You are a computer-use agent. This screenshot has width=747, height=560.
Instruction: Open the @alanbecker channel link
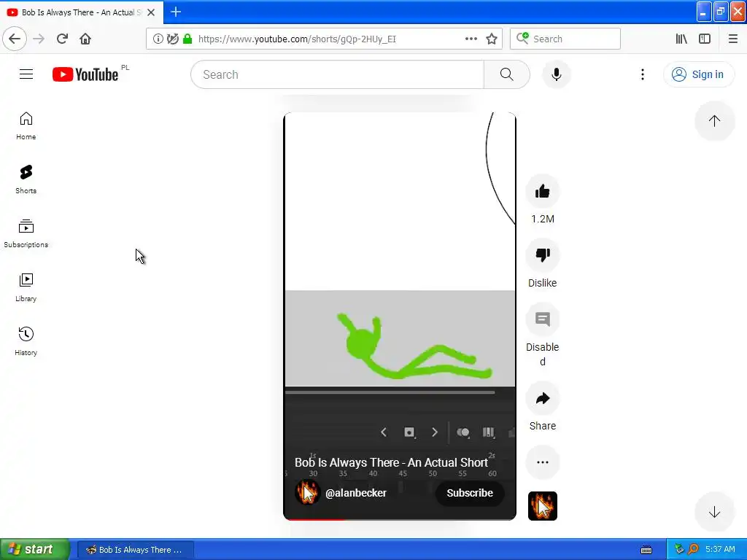click(x=355, y=493)
